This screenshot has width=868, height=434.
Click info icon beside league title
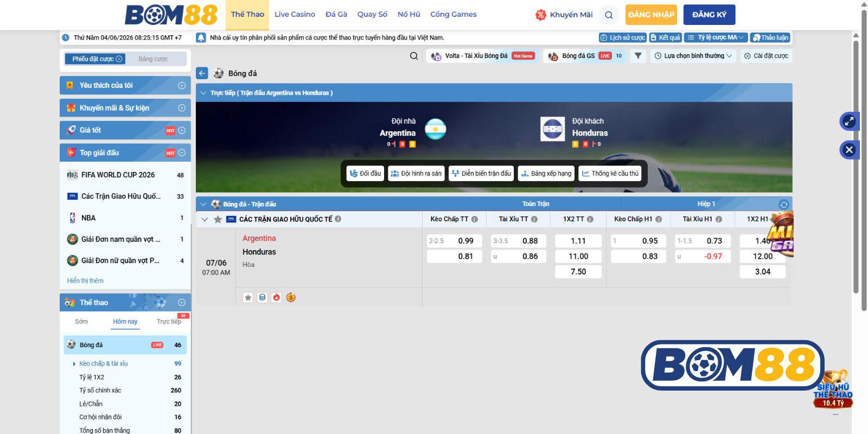tap(338, 219)
